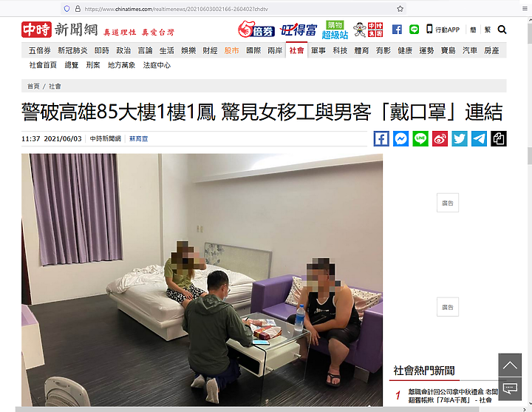Open the search magnifier icon in the header
This screenshot has height=412, width=532.
[x=502, y=30]
